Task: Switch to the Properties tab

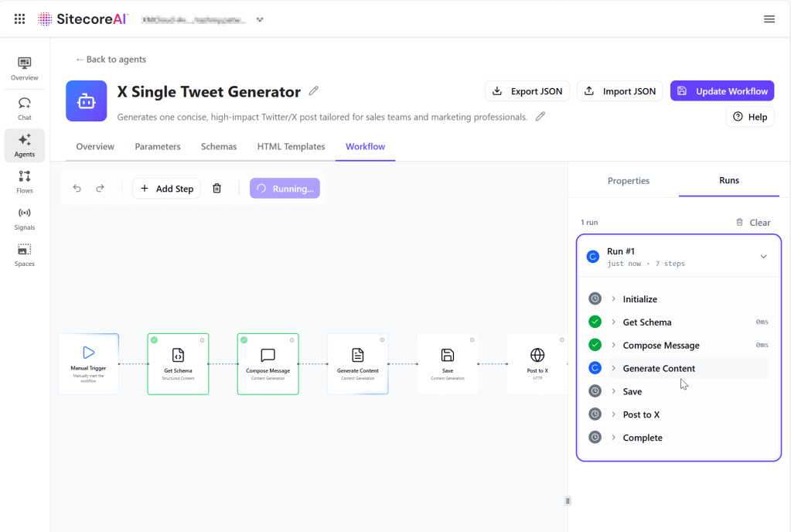Action: click(629, 181)
